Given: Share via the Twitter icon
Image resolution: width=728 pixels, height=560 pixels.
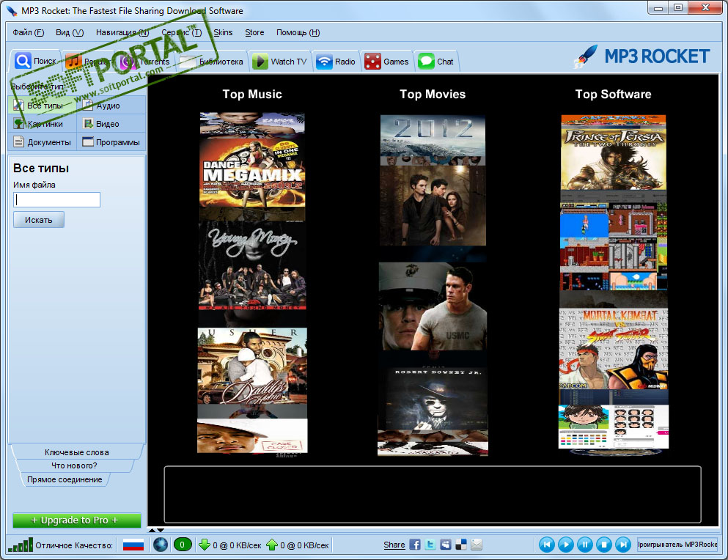Looking at the screenshot, I should pos(430,545).
